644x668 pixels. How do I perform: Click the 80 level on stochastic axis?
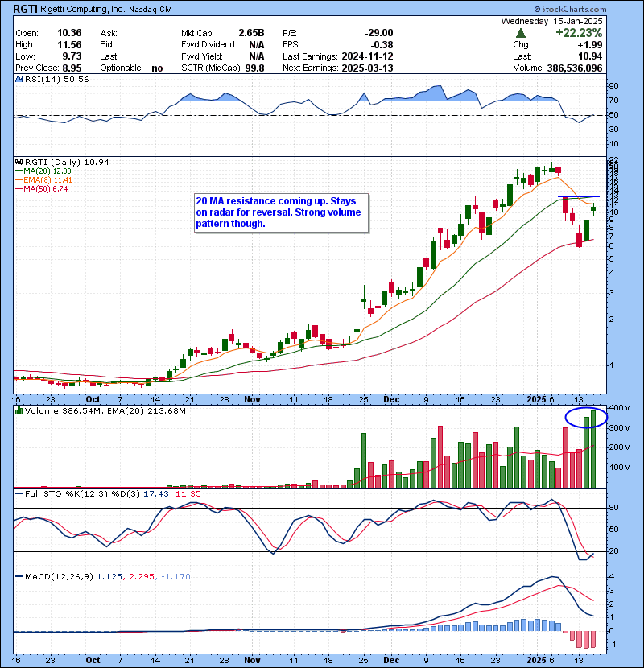tap(613, 508)
